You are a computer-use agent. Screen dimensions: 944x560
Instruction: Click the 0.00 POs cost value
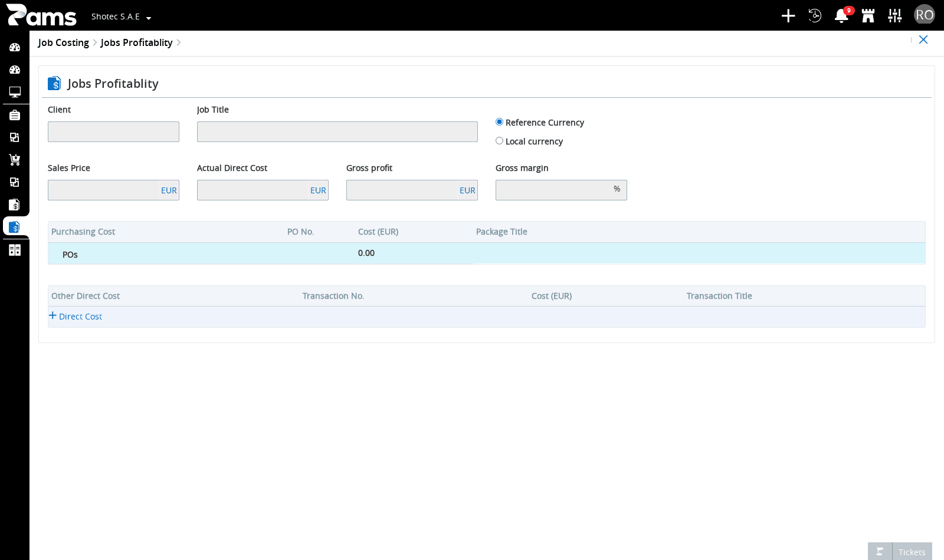click(x=366, y=253)
